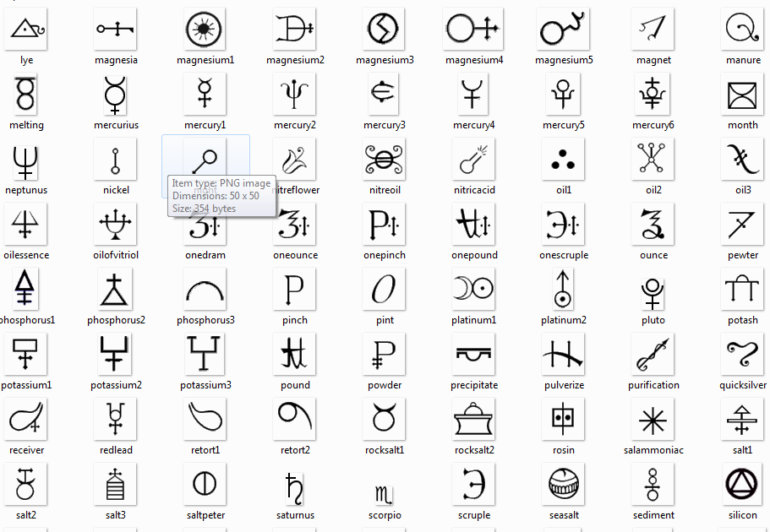Open the mercury2 alchemical symbol
Viewport: 770px width, 532px height.
click(294, 93)
